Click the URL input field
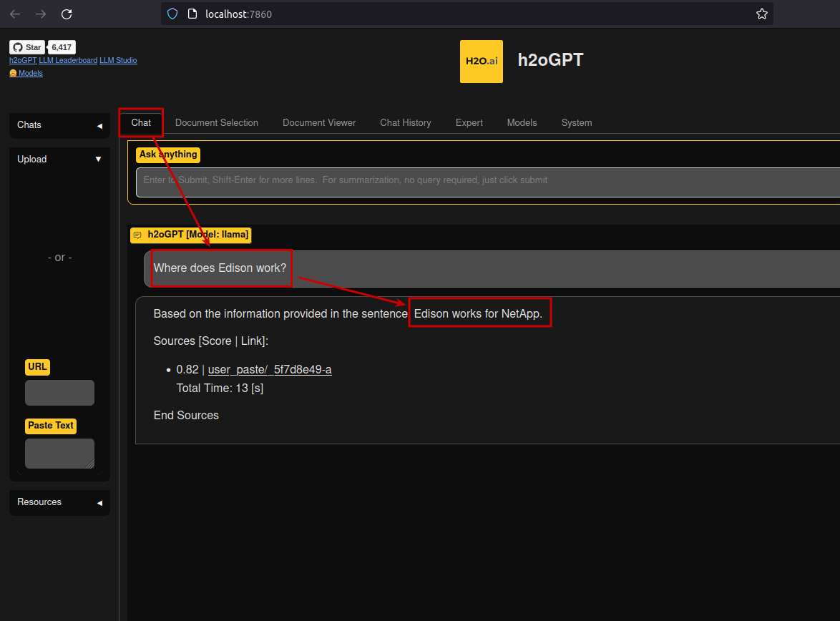The image size is (840, 621). click(59, 393)
